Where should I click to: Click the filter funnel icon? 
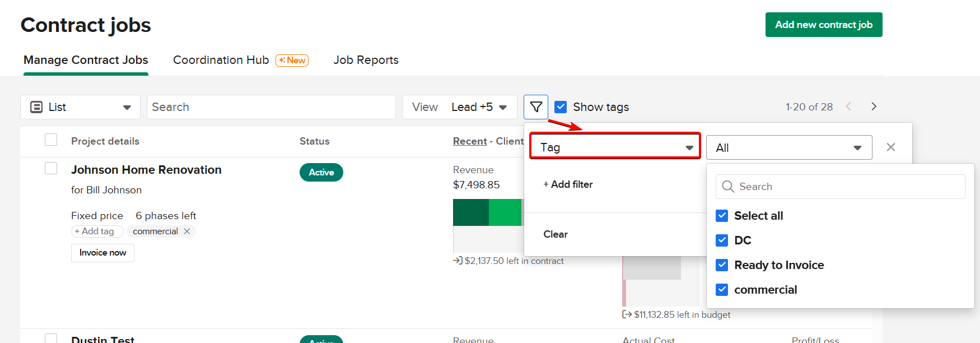(x=536, y=106)
